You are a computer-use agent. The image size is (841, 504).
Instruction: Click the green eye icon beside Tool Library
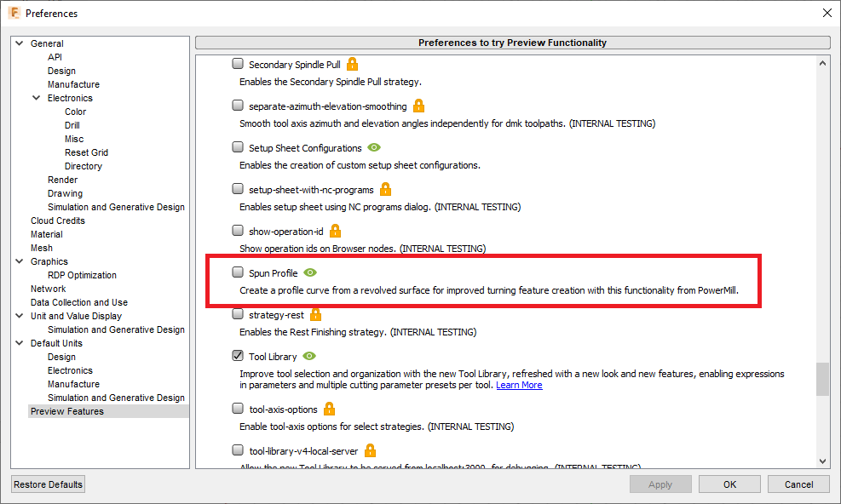click(x=309, y=356)
